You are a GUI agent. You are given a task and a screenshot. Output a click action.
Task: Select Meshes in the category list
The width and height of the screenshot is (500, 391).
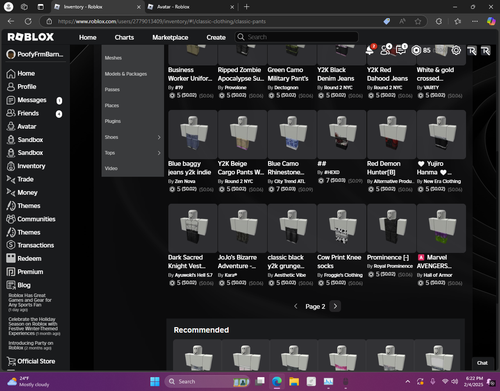click(x=113, y=58)
